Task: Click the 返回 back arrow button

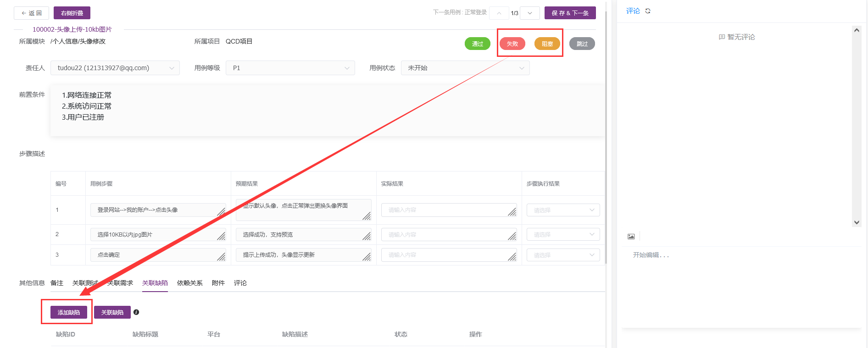Action: pos(31,13)
